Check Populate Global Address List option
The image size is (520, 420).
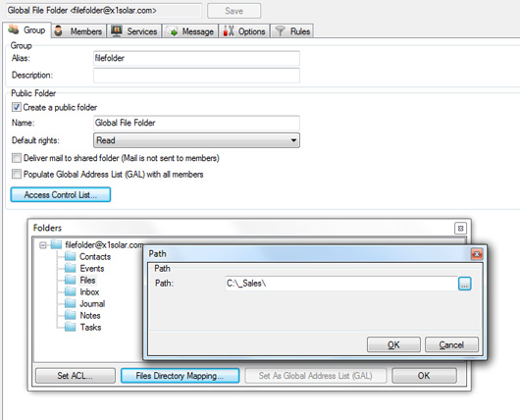click(x=17, y=174)
